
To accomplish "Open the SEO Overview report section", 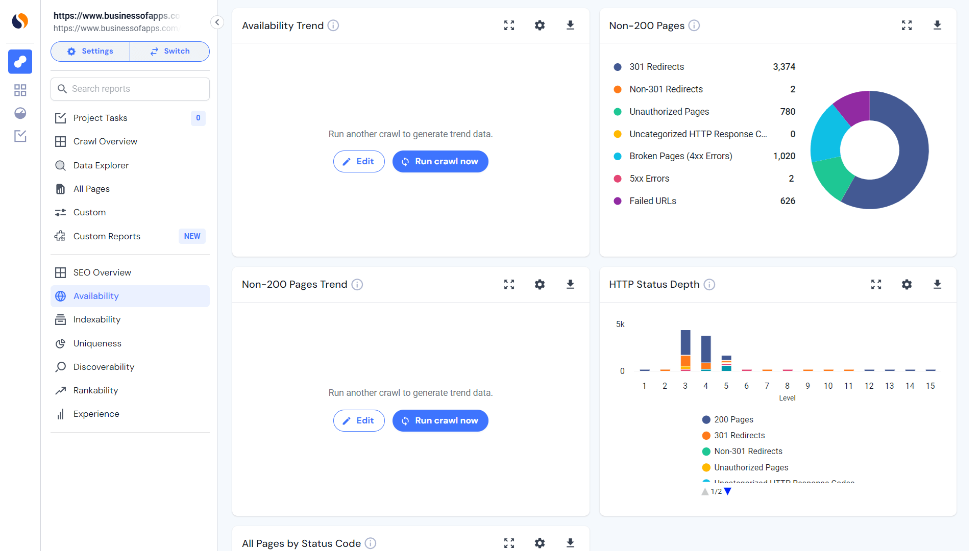I will (101, 272).
